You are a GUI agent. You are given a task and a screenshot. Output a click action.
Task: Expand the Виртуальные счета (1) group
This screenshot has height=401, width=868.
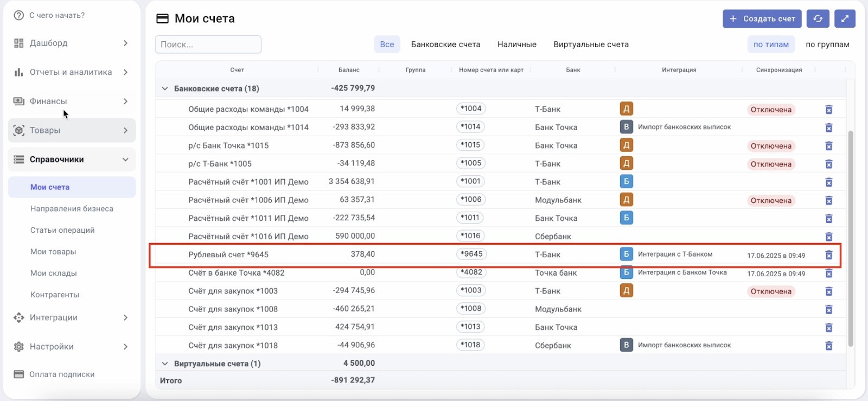[x=165, y=364]
